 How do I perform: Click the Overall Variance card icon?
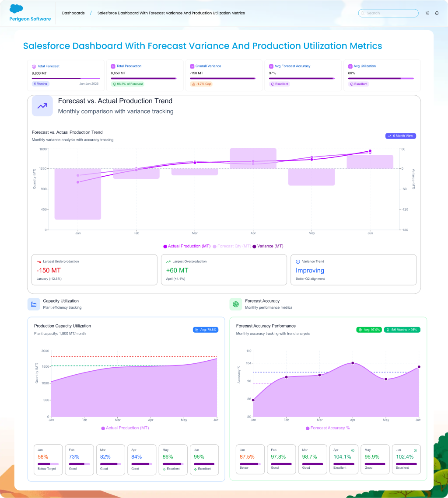[x=192, y=66]
